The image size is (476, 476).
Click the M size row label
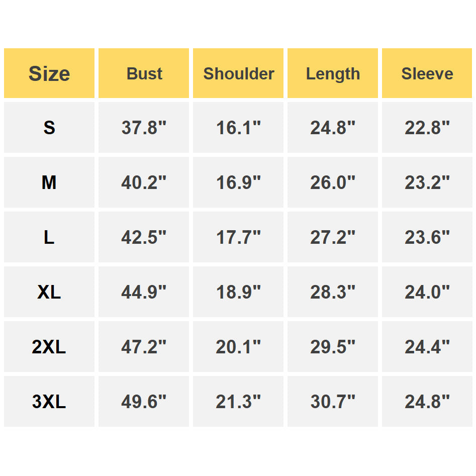coord(49,182)
